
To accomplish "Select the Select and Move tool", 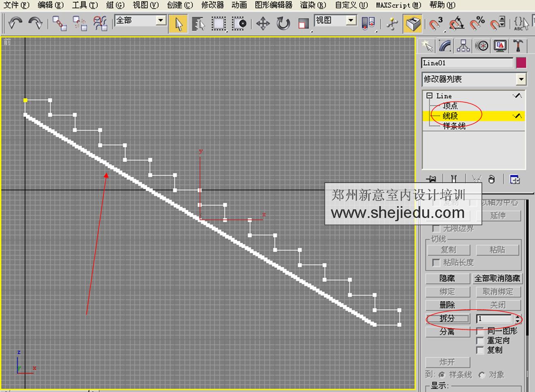I will pos(263,24).
